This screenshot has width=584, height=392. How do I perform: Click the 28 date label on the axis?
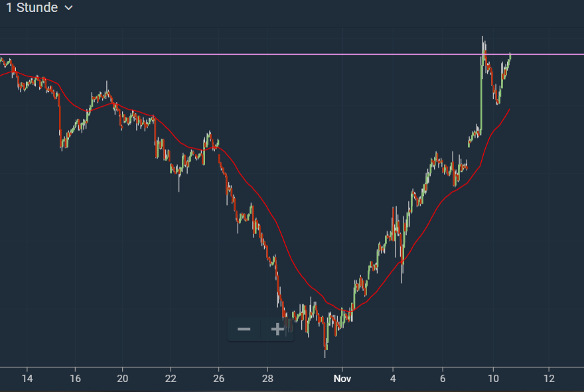[x=267, y=379]
